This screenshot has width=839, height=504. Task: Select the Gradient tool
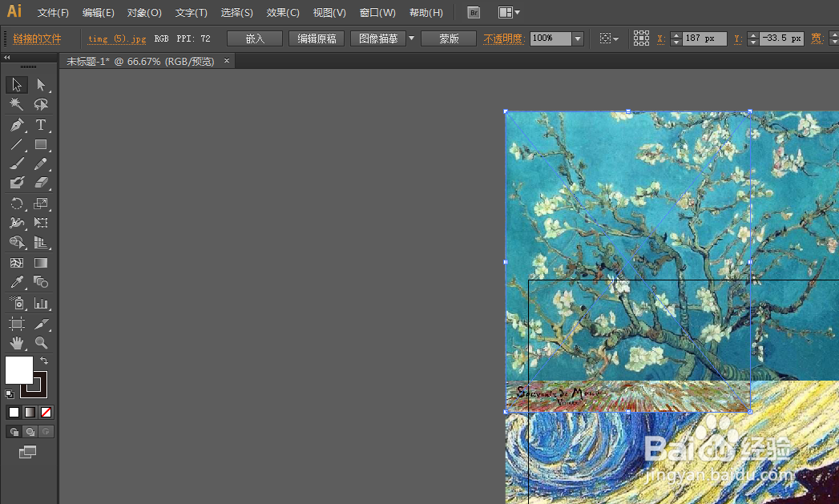[41, 263]
